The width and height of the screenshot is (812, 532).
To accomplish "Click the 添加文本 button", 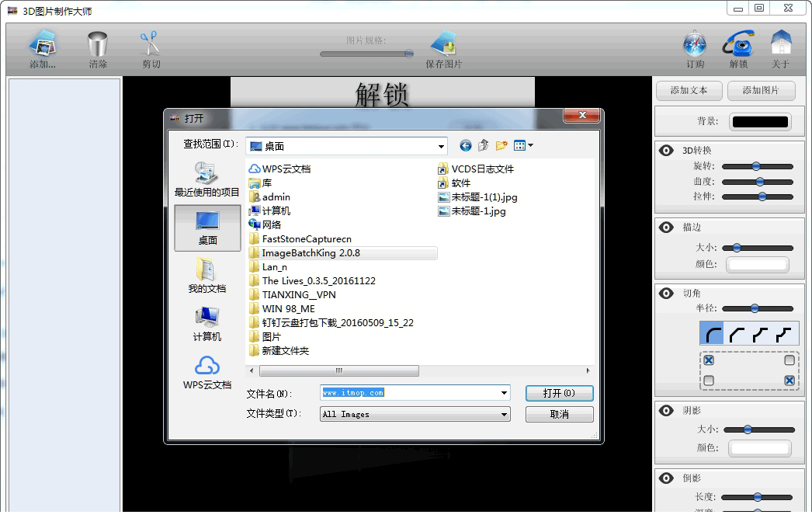I will coord(689,90).
